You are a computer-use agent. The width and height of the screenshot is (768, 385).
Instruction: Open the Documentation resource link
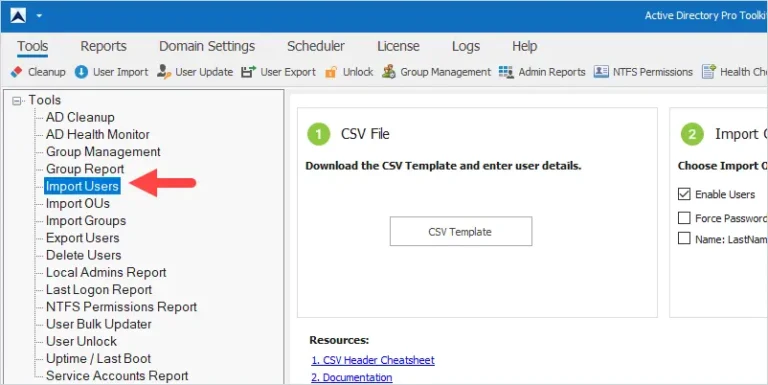click(352, 377)
